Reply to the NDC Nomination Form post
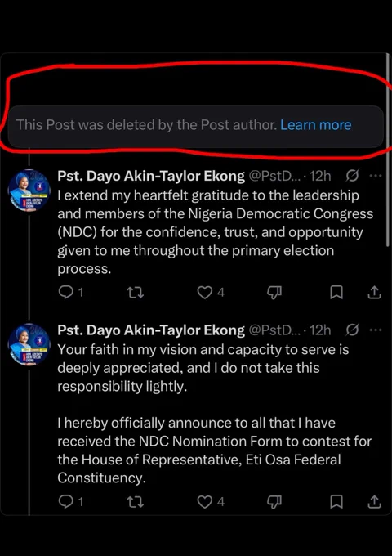The width and height of the screenshot is (392, 556). [66, 502]
